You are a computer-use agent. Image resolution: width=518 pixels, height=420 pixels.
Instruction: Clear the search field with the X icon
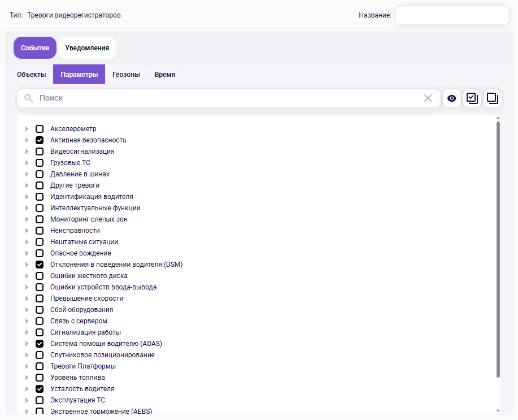click(x=428, y=98)
